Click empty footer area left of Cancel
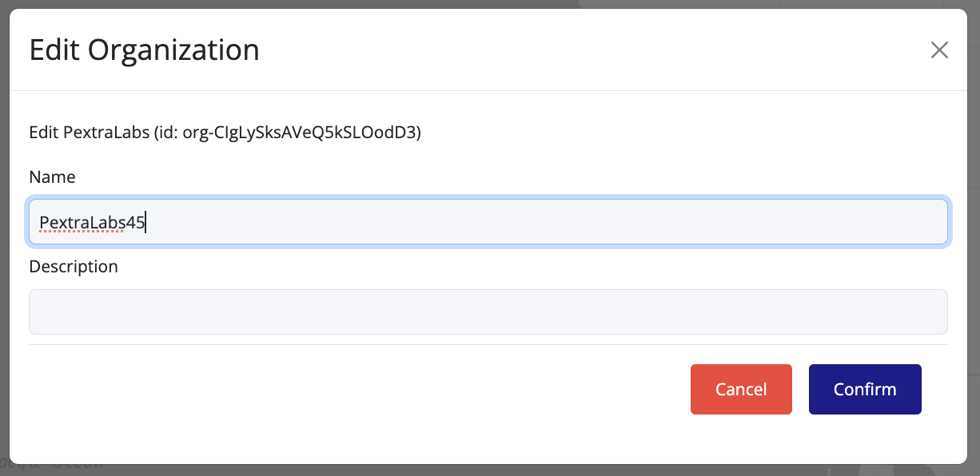This screenshot has height=476, width=980. (360, 390)
